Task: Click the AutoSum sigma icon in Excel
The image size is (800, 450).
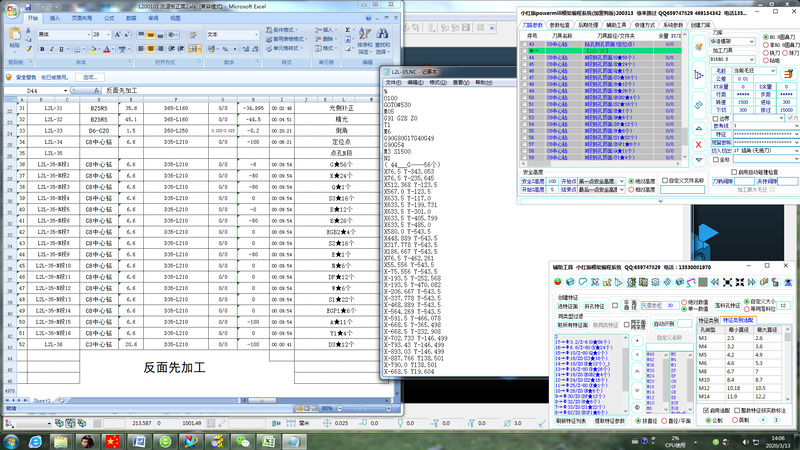Action: click(x=348, y=31)
